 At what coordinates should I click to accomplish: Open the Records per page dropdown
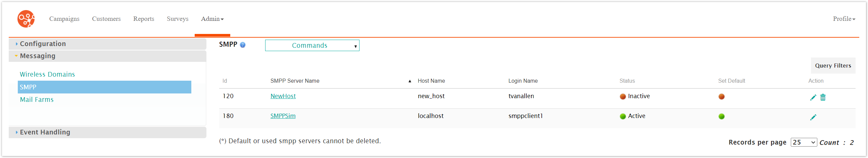tap(804, 143)
